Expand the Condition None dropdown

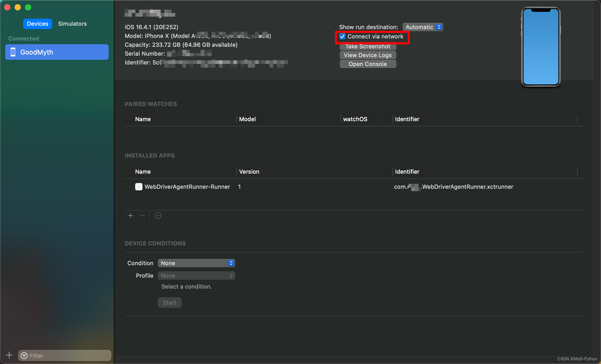tap(196, 263)
